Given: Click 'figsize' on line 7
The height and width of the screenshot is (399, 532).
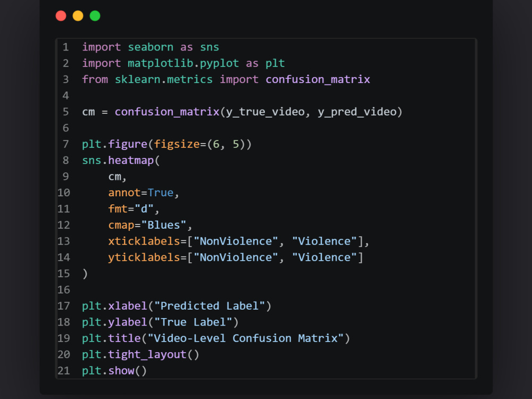Looking at the screenshot, I should pyautogui.click(x=177, y=144).
